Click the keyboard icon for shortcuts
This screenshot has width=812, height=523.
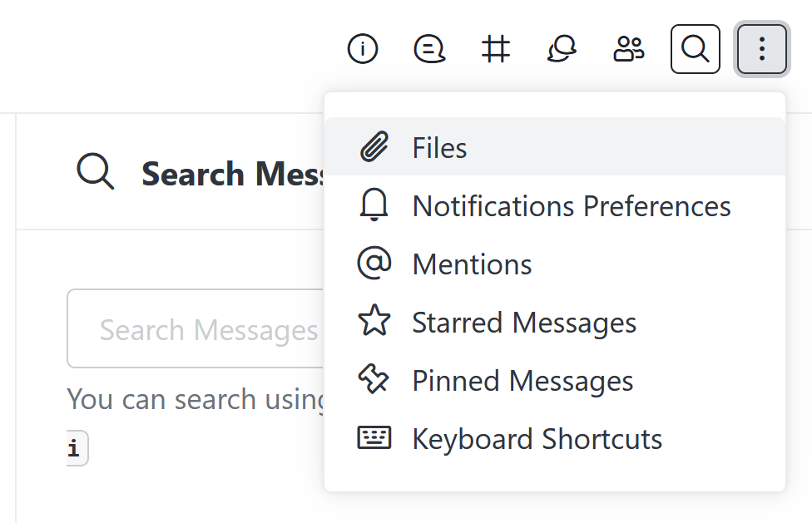[374, 438]
